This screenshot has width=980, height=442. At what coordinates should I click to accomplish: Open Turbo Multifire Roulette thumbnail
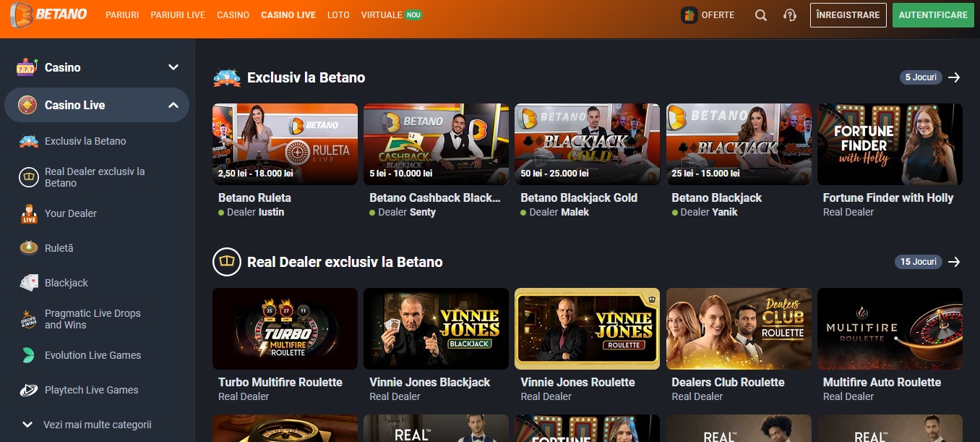point(285,328)
